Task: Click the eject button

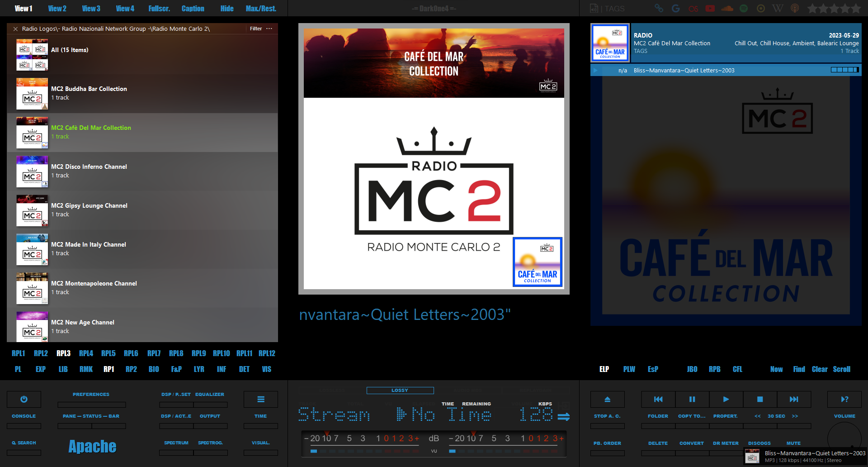Action: pyautogui.click(x=608, y=399)
